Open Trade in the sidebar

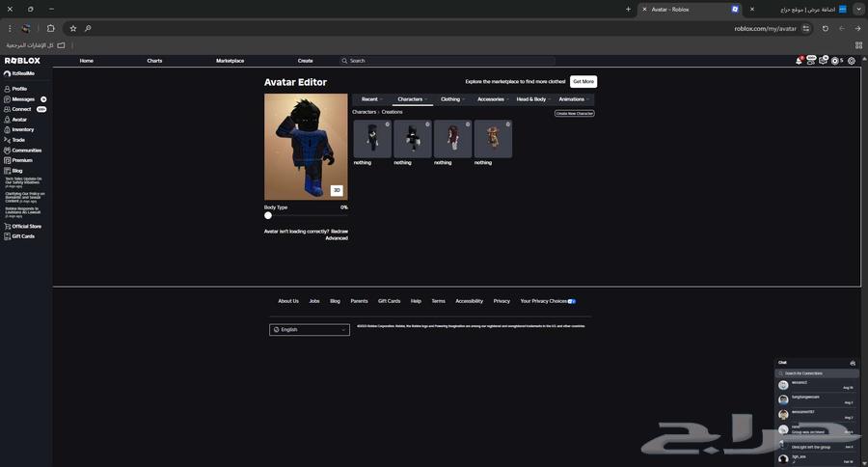click(x=14, y=140)
